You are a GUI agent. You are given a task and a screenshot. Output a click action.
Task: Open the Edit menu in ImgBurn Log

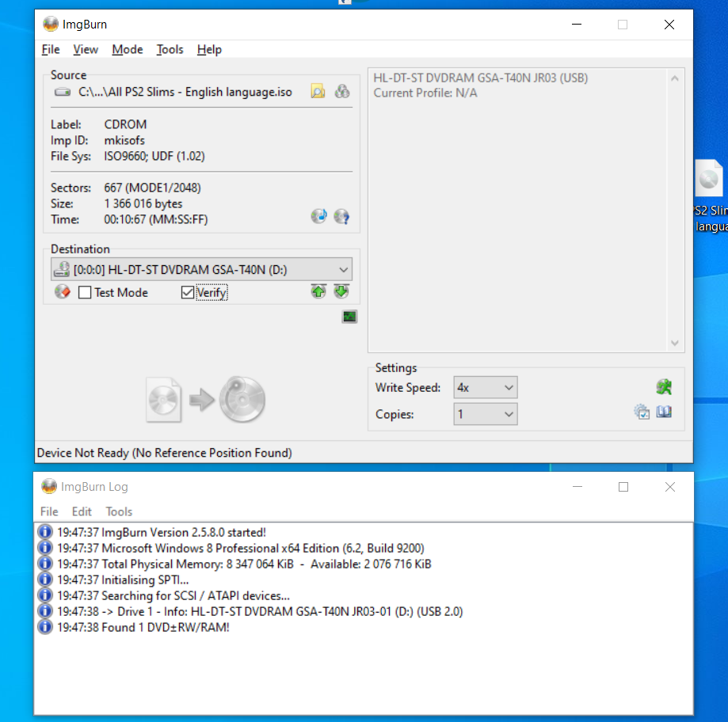82,511
